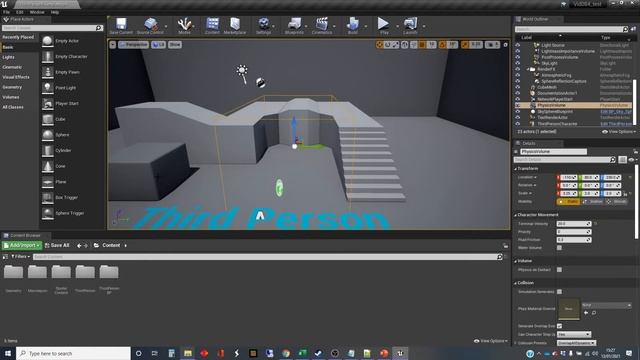Toggle visibility of SkyLight actor
640x360 pixels.
(518, 63)
